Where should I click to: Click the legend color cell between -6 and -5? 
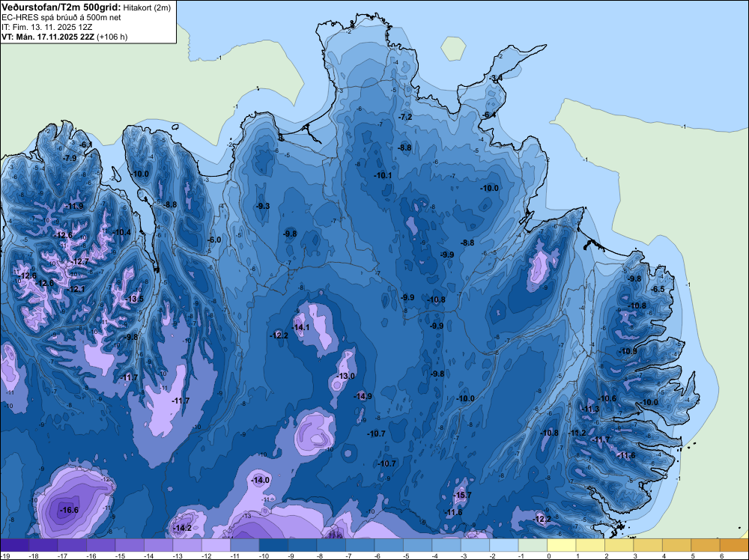pyautogui.click(x=389, y=545)
